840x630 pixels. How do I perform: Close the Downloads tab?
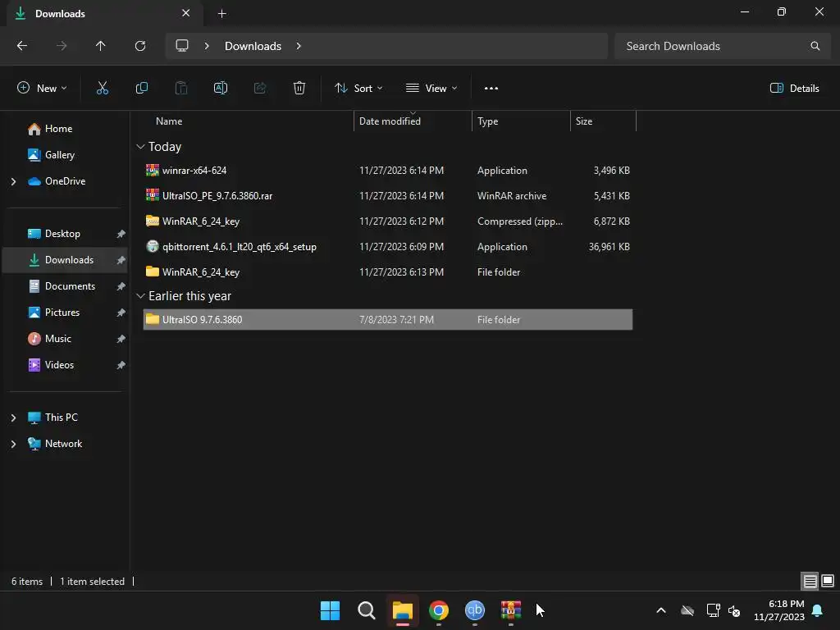[x=186, y=13]
